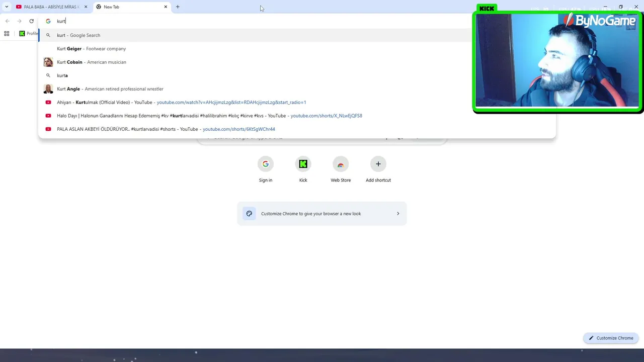Click YouTube icon beside PALA ASLAN suggestion
The width and height of the screenshot is (644, 362).
[x=48, y=129]
